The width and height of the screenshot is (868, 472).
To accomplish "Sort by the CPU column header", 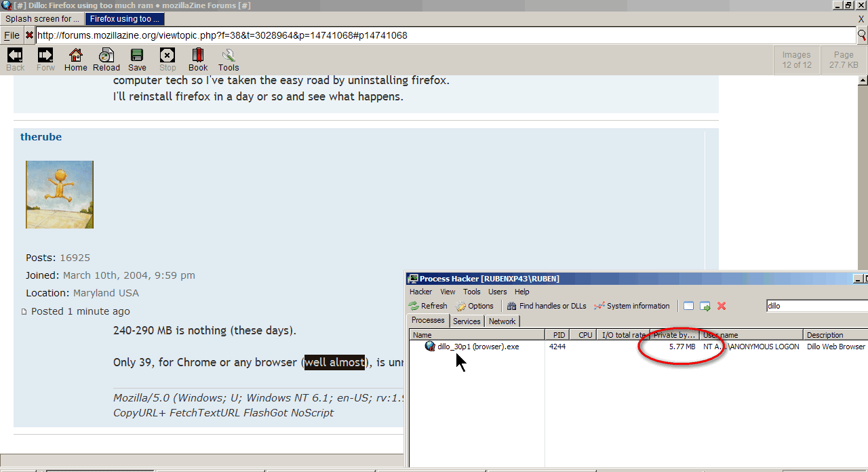I will click(583, 335).
